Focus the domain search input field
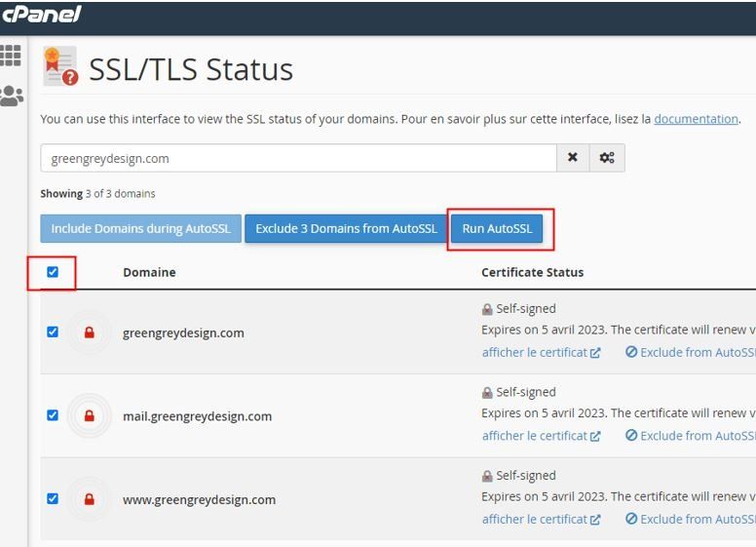This screenshot has width=756, height=547. (x=298, y=158)
